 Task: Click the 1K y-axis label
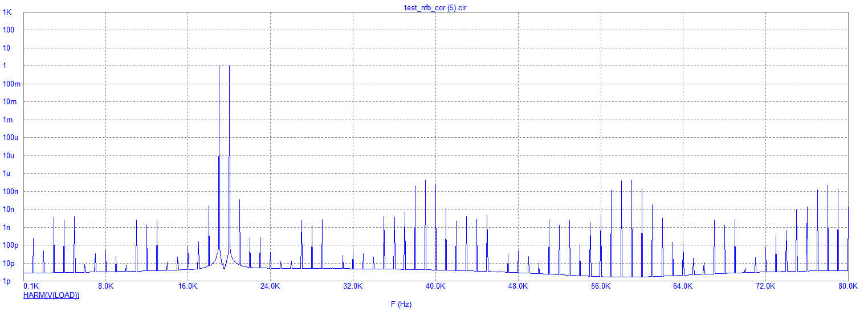coord(6,12)
